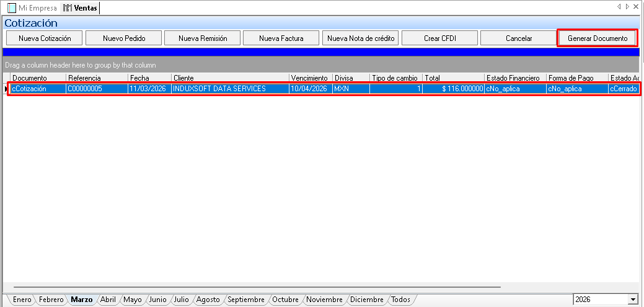
Task: Click the Generar Documento button
Action: [597, 38]
